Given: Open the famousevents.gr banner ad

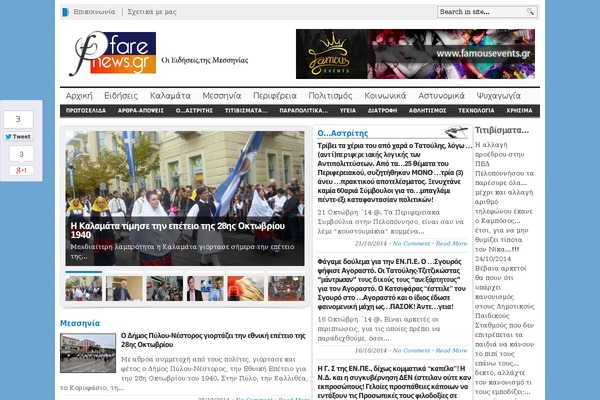Looking at the screenshot, I should (x=415, y=54).
